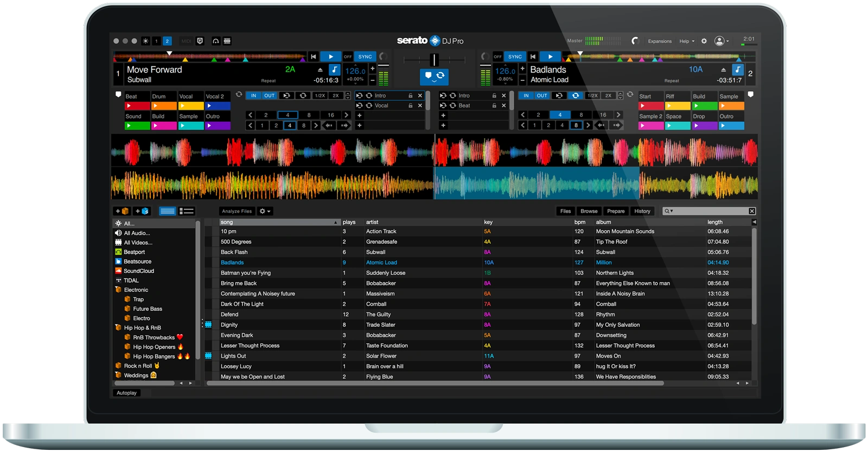Screen dimensions: 868x452
Task: Open the Prepare tab
Action: pos(616,211)
